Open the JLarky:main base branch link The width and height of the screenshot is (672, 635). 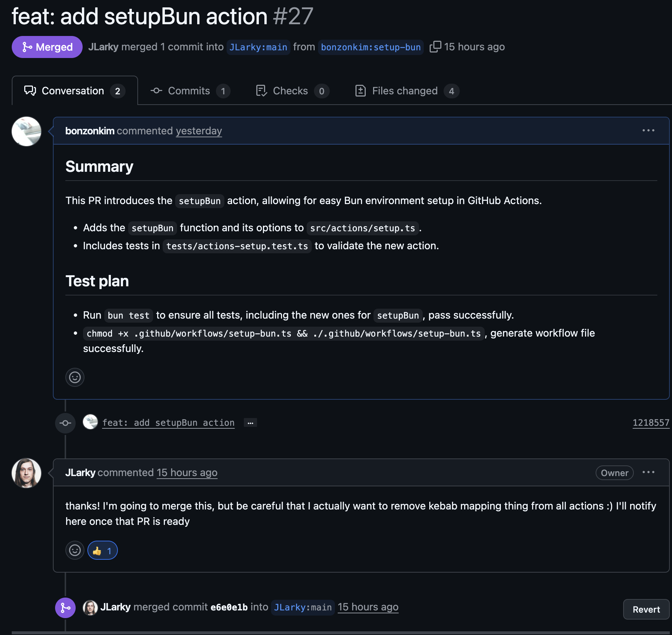(258, 47)
